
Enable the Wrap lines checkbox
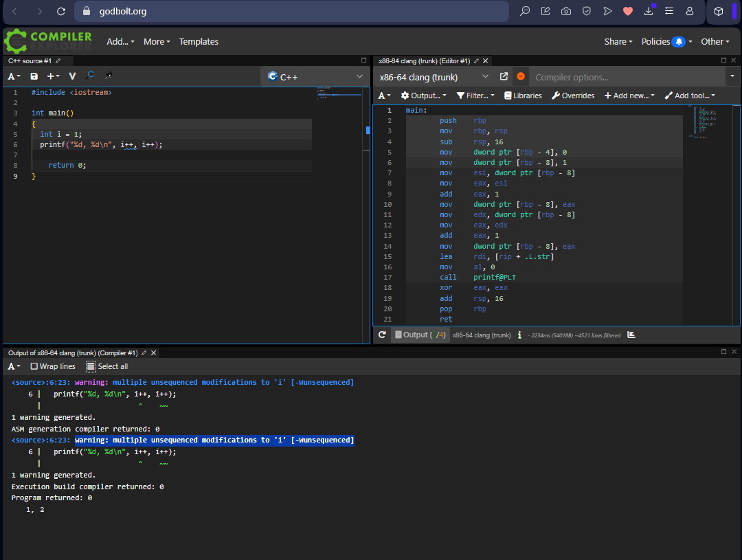[x=34, y=366]
